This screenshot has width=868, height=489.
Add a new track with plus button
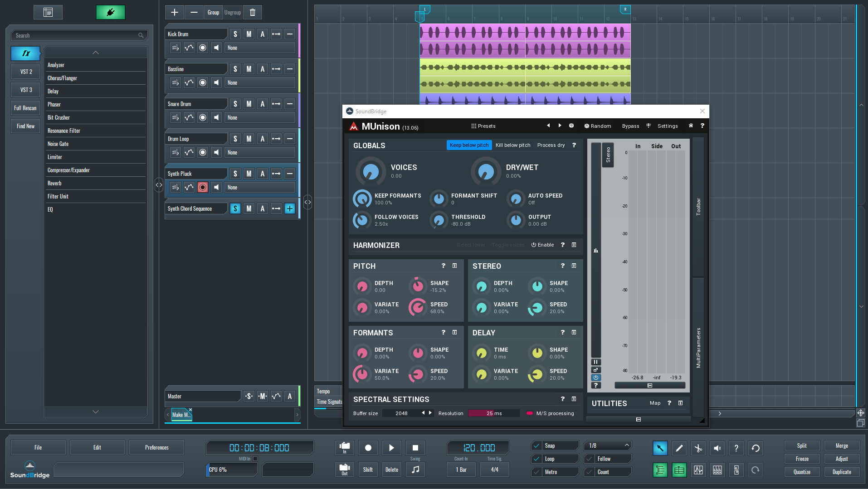175,13
